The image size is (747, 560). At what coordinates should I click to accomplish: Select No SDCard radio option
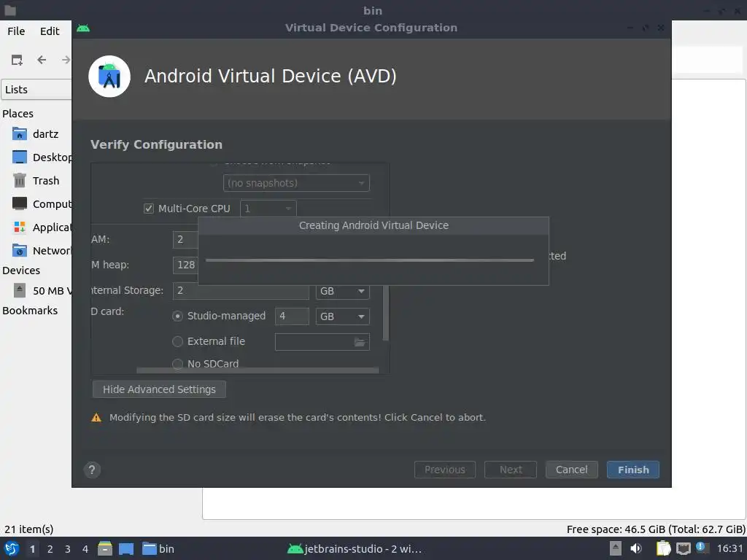pos(177,363)
